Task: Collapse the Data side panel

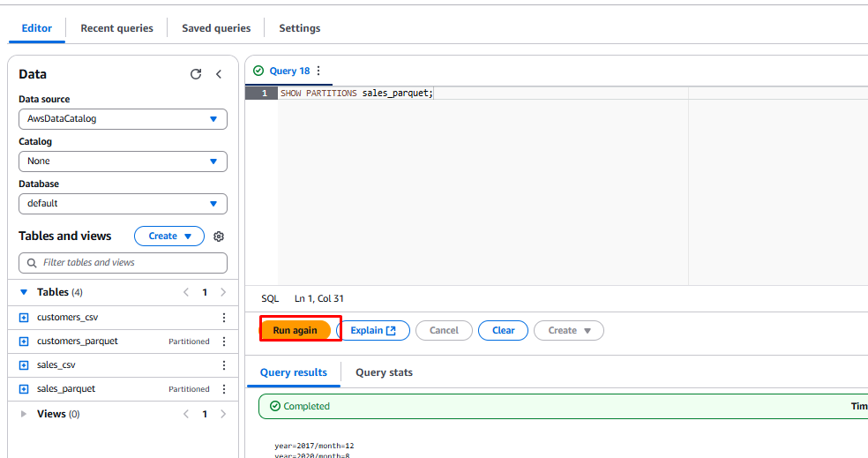Action: [219, 75]
